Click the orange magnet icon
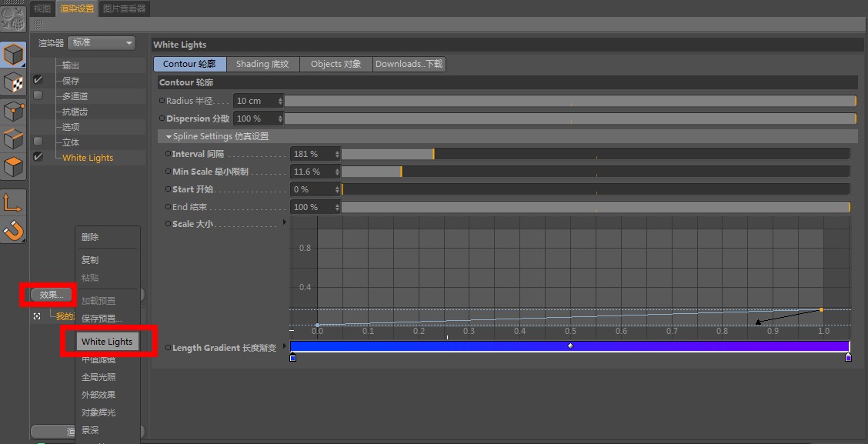This screenshot has width=868, height=444. coord(13,231)
